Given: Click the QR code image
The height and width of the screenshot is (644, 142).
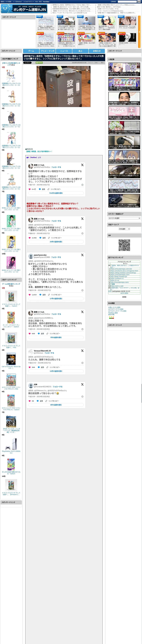Looking at the screenshot, I should click(124, 245).
